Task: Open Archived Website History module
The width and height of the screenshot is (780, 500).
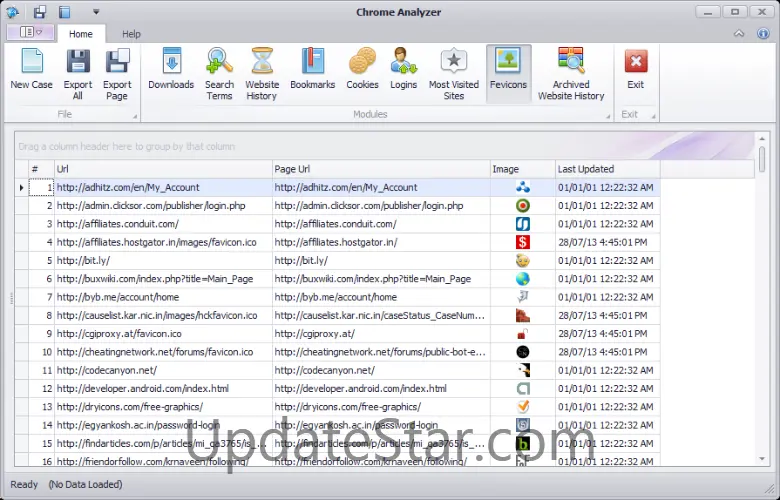Action: pos(571,74)
